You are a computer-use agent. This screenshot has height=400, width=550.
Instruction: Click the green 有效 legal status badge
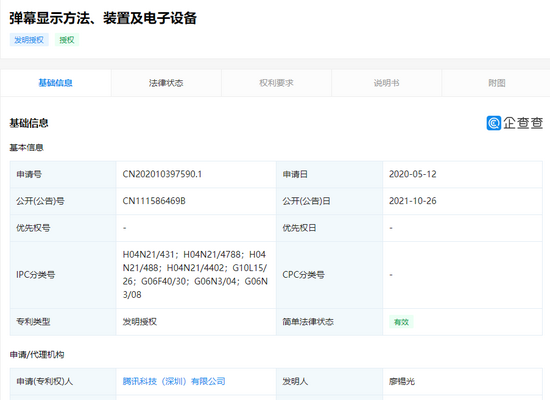click(x=401, y=322)
